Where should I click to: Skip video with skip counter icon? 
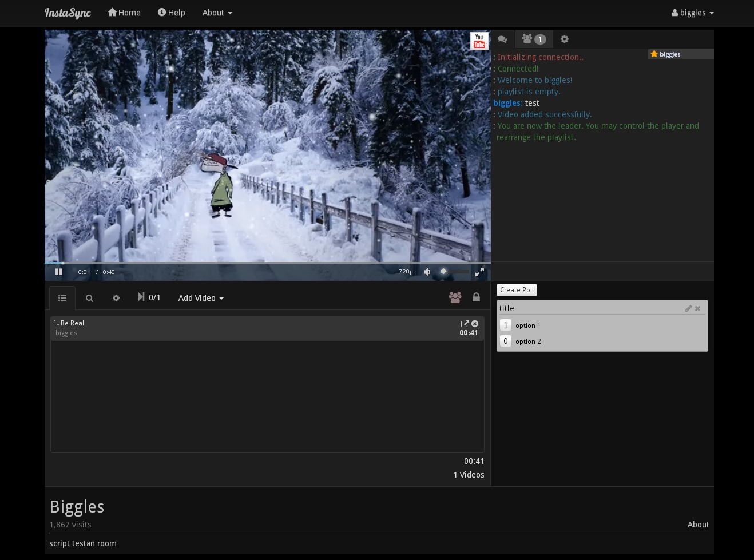click(x=141, y=297)
